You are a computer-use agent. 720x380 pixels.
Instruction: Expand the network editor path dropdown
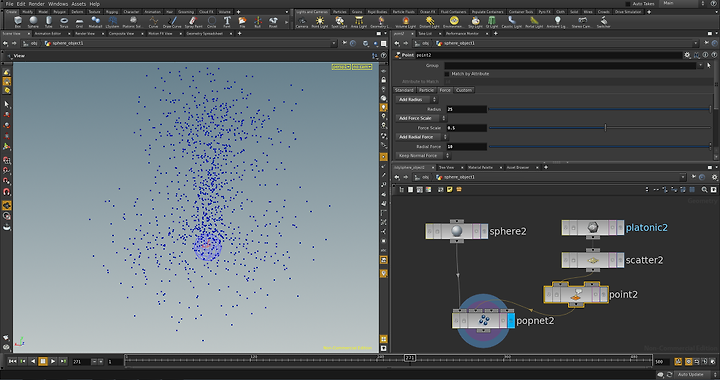(x=683, y=177)
